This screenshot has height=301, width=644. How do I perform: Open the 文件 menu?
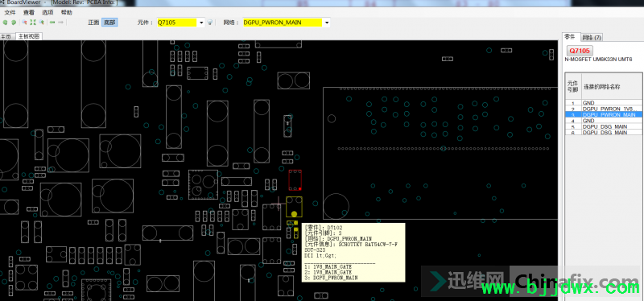[x=10, y=13]
